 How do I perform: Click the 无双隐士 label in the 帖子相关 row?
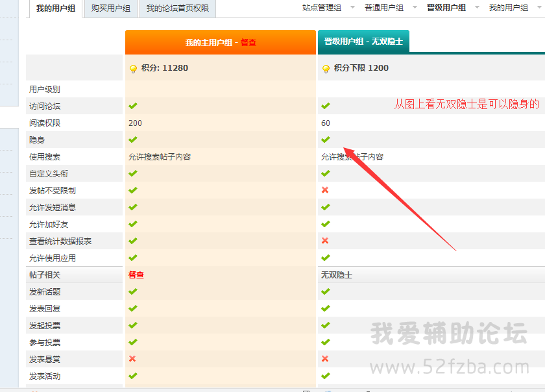(337, 275)
